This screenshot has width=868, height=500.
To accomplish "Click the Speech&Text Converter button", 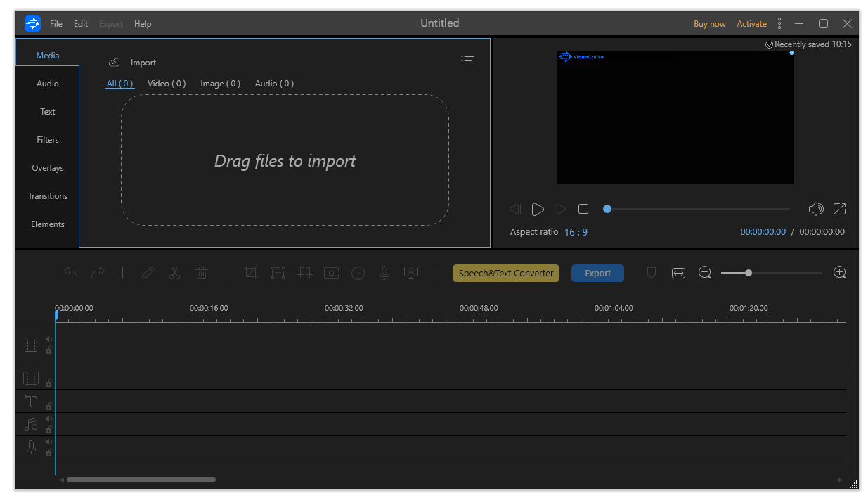I will tap(506, 274).
